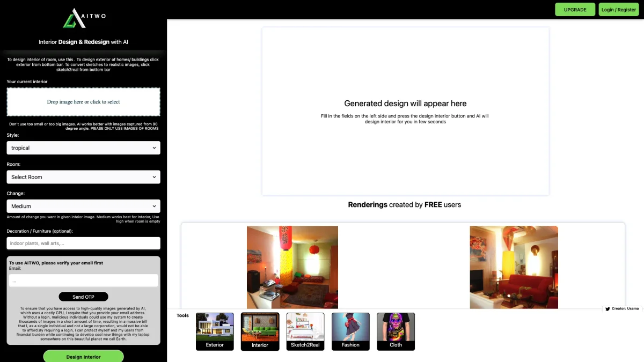Image resolution: width=644 pixels, height=362 pixels.
Task: Focus the Email input field
Action: (83, 280)
